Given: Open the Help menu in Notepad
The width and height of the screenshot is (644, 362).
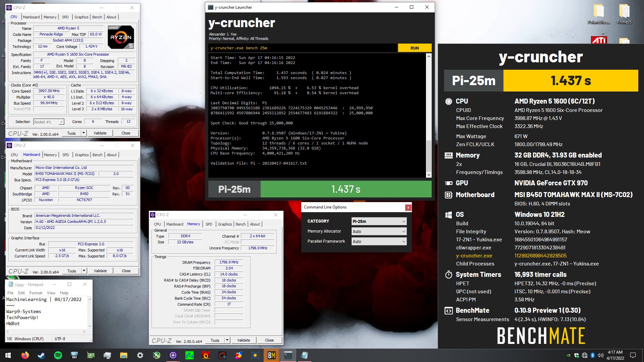Looking at the screenshot, I should [64, 293].
